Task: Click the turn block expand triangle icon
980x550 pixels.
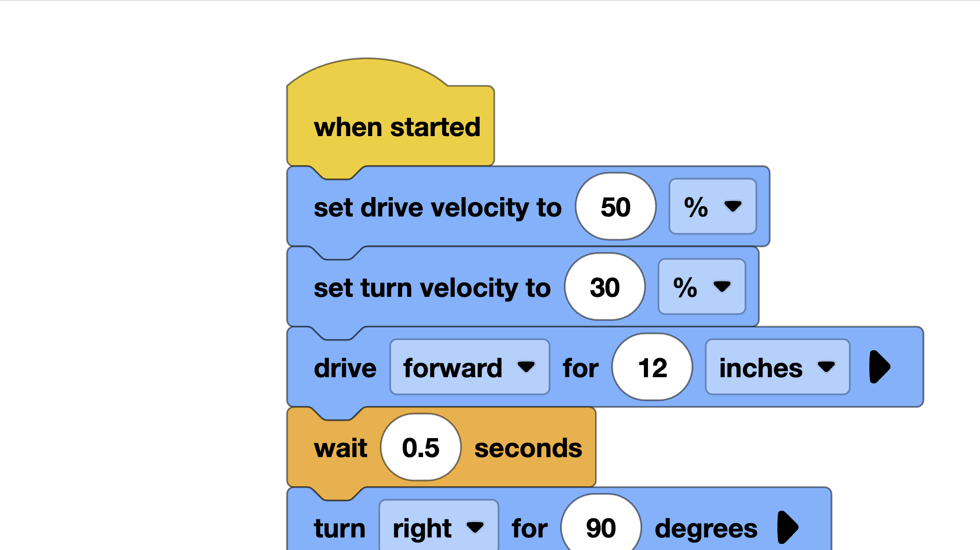Action: 787,527
